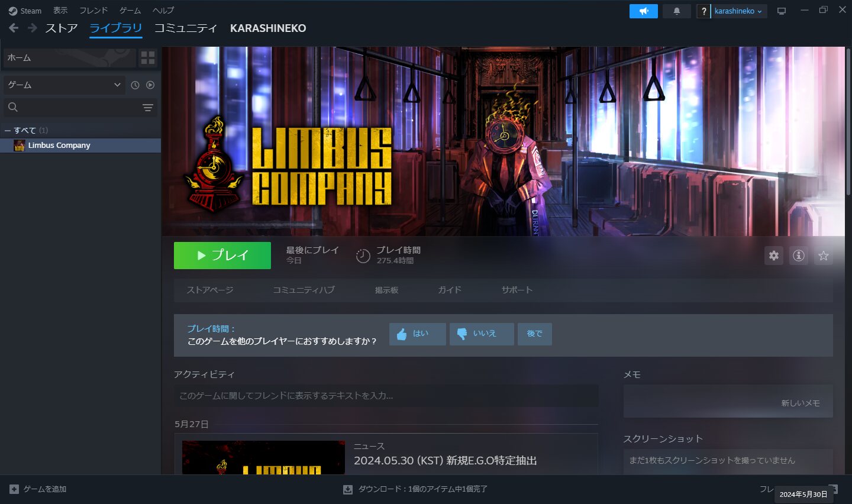The height and width of the screenshot is (504, 852).
Task: Open the notifications bell
Action: (x=677, y=11)
